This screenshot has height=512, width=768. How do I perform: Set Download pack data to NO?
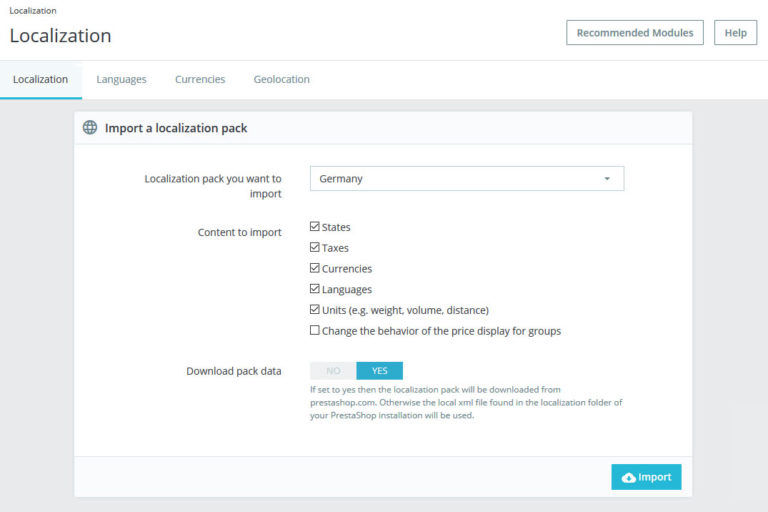point(333,371)
